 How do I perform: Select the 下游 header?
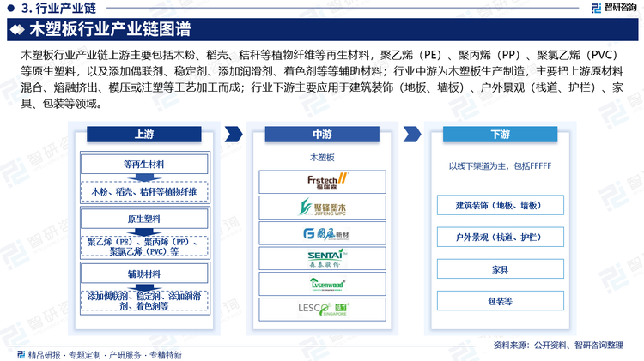[x=501, y=134]
